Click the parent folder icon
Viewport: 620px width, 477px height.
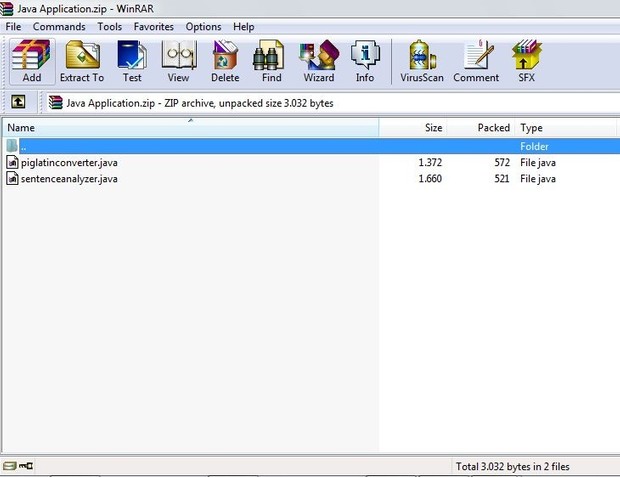click(x=12, y=146)
